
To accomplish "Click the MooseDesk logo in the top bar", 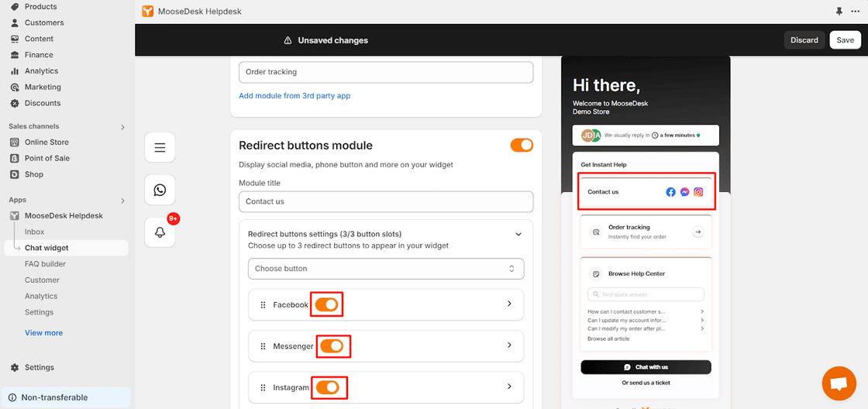I will [147, 11].
